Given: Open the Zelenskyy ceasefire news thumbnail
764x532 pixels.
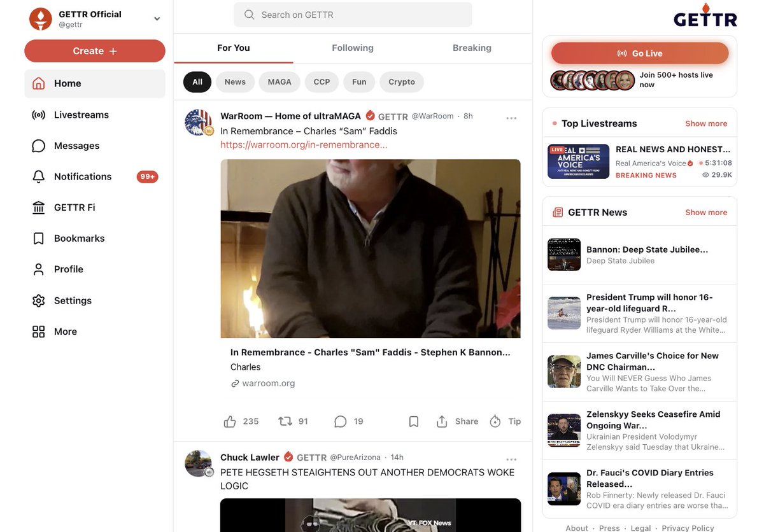Looking at the screenshot, I should pyautogui.click(x=564, y=430).
